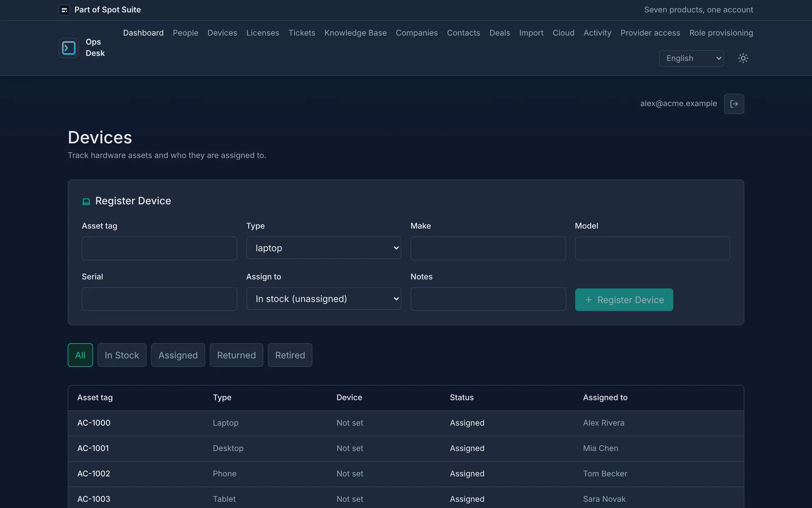812x508 pixels.
Task: Click the Assigned to column header
Action: [605, 397]
